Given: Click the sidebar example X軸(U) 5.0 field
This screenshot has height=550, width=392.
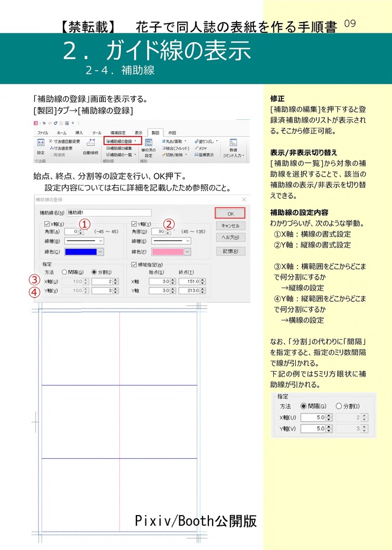Looking at the screenshot, I should (316, 417).
